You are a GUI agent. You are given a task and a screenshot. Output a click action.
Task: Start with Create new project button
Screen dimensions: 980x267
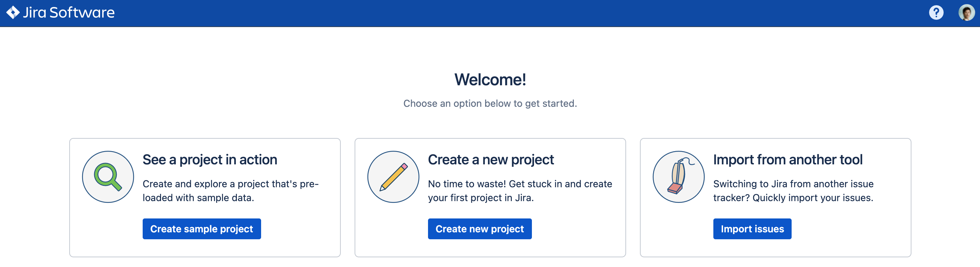[480, 229]
